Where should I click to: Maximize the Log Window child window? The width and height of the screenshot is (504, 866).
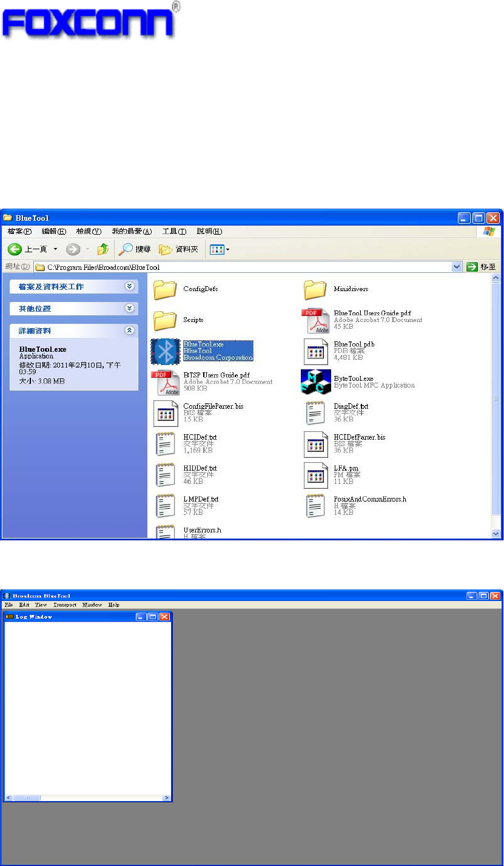click(152, 617)
